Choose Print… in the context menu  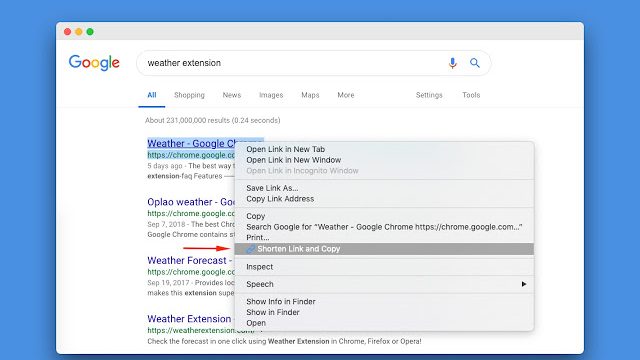point(384,238)
